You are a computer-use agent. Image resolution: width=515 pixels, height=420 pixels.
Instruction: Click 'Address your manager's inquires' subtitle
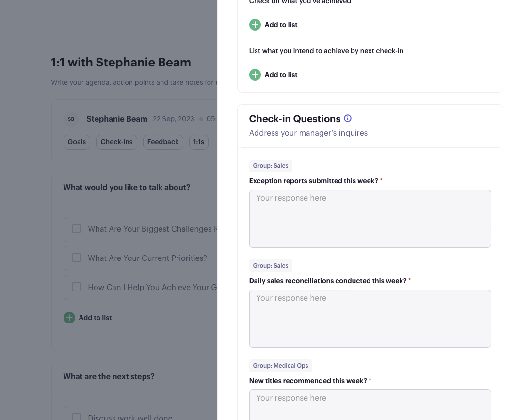[308, 133]
